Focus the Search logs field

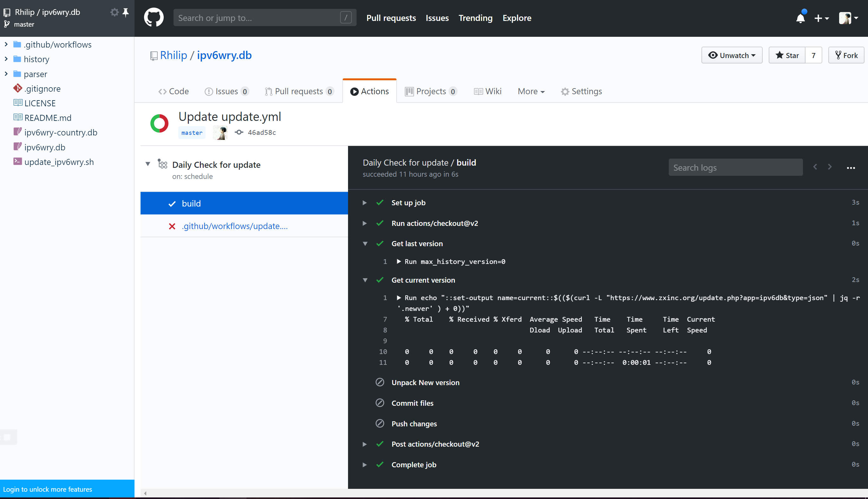pos(735,167)
